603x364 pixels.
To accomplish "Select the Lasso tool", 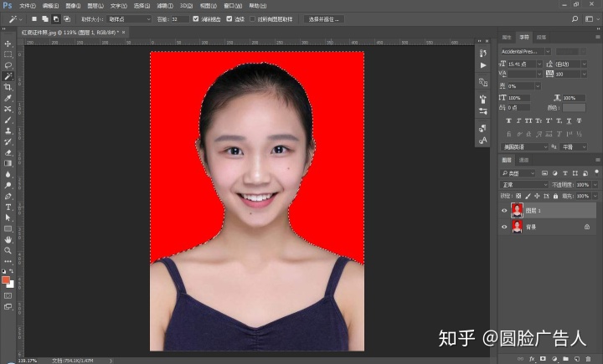I will (8, 65).
